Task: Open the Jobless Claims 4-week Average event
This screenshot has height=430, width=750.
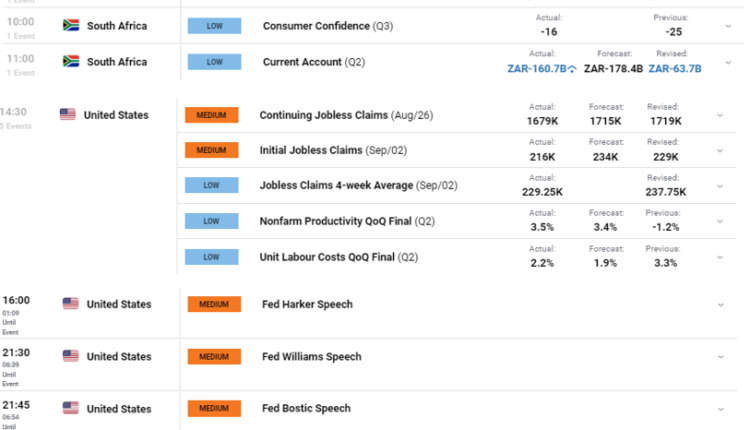Action: (x=358, y=185)
